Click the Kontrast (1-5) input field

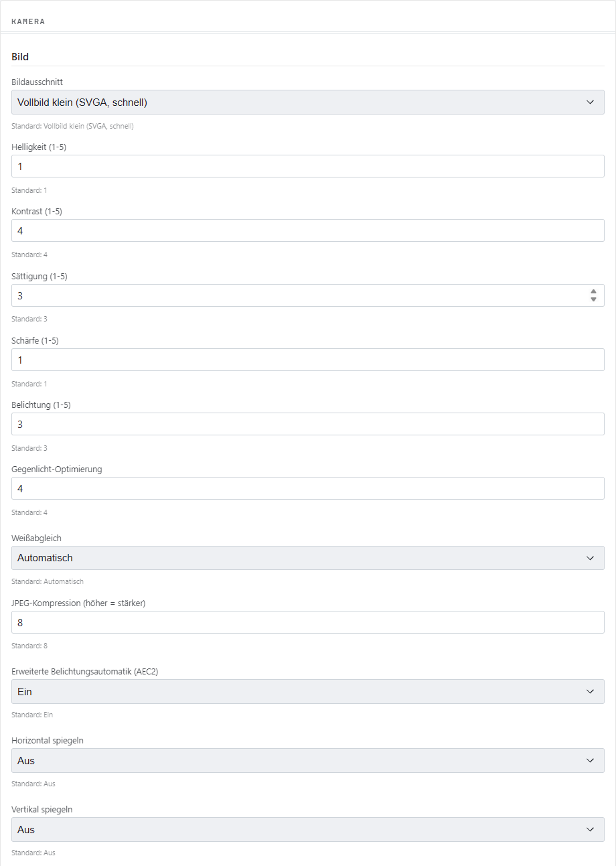(x=308, y=230)
